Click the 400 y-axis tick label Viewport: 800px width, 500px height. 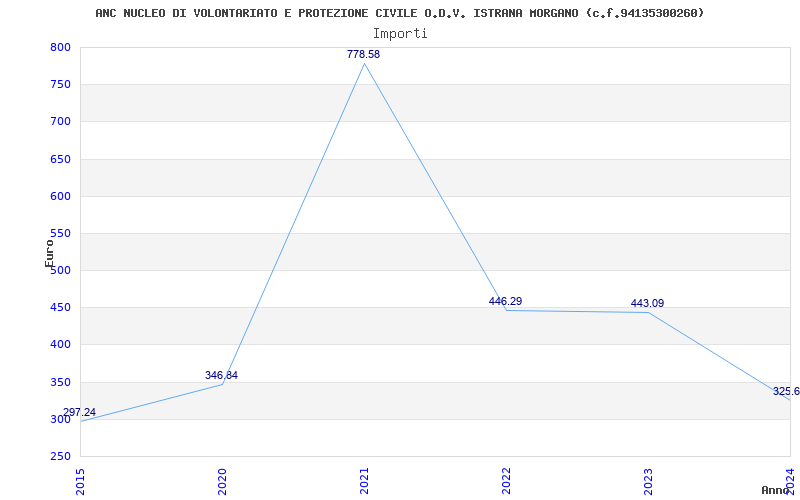pos(60,345)
